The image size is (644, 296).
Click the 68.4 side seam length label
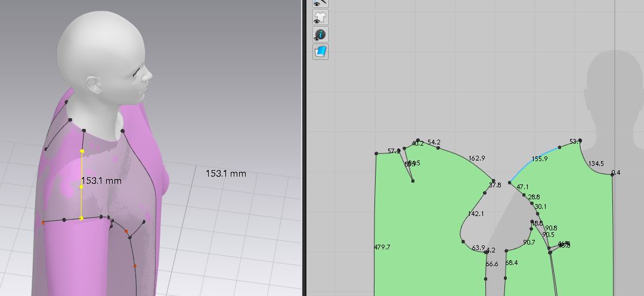tap(512, 263)
